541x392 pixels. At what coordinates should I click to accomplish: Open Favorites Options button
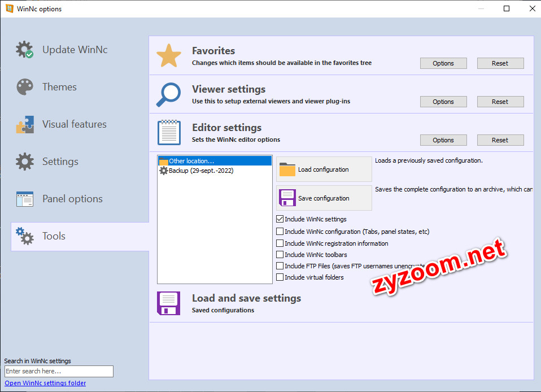pyautogui.click(x=443, y=63)
